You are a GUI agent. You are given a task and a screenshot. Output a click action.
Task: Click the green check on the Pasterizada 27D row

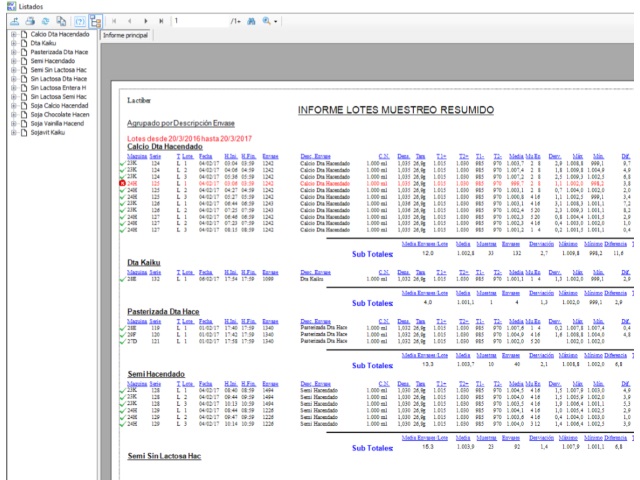pos(122,342)
